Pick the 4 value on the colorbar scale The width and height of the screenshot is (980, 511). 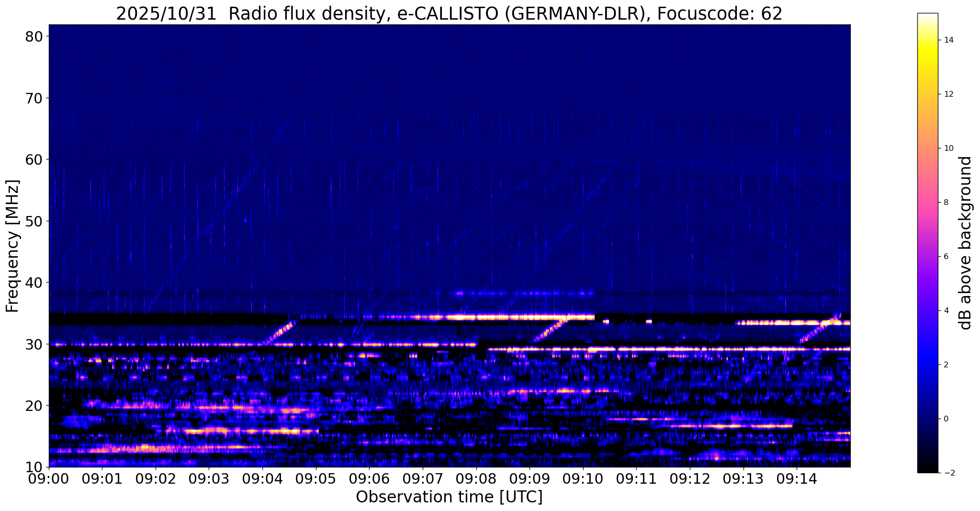pyautogui.click(x=946, y=311)
